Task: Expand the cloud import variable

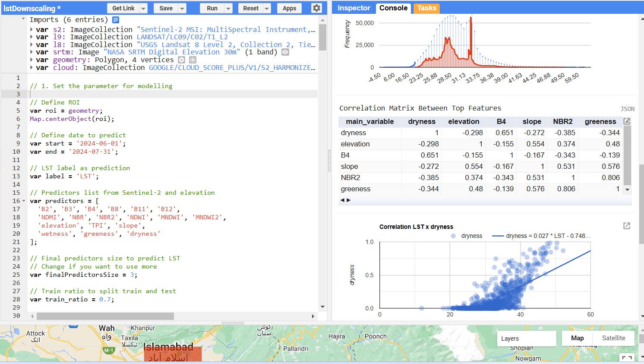Action: pyautogui.click(x=32, y=68)
